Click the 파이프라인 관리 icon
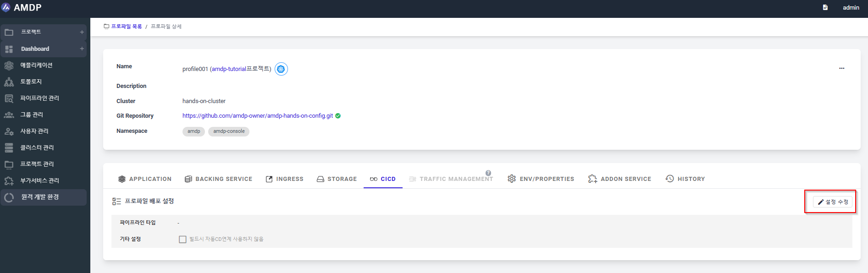 [x=9, y=98]
